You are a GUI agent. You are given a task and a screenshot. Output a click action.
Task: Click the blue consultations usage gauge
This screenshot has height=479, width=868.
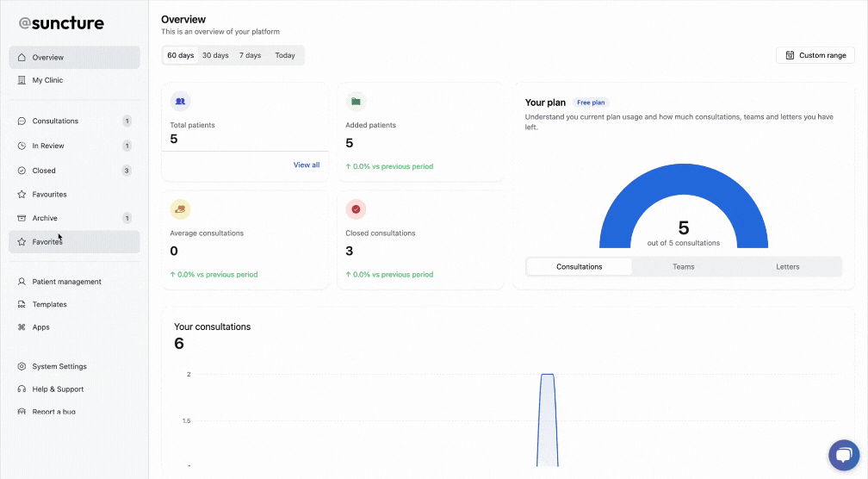point(616,215)
